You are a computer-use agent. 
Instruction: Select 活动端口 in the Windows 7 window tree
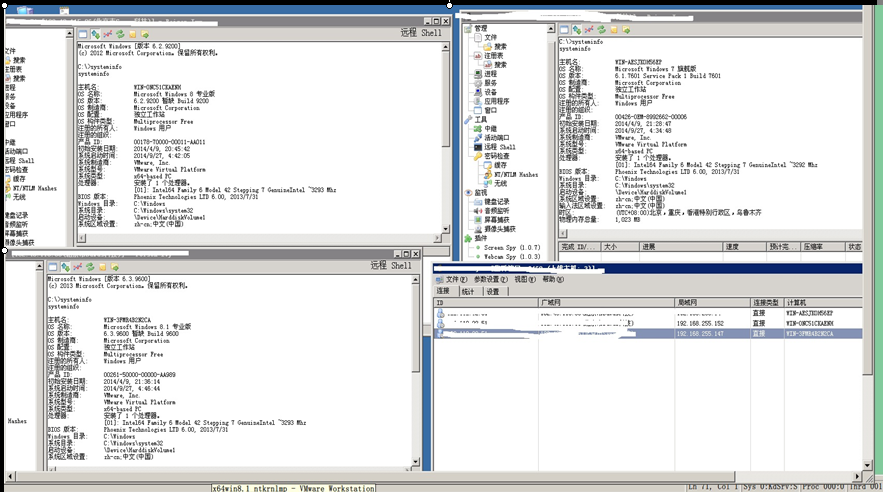pos(497,137)
